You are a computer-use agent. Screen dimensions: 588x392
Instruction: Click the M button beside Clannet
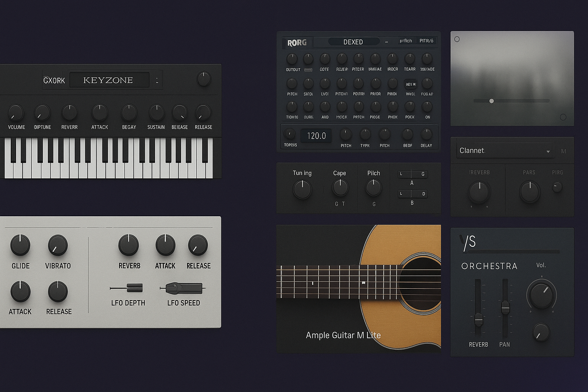563,151
